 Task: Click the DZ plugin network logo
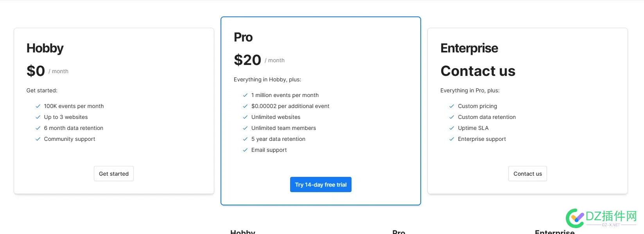(x=601, y=218)
